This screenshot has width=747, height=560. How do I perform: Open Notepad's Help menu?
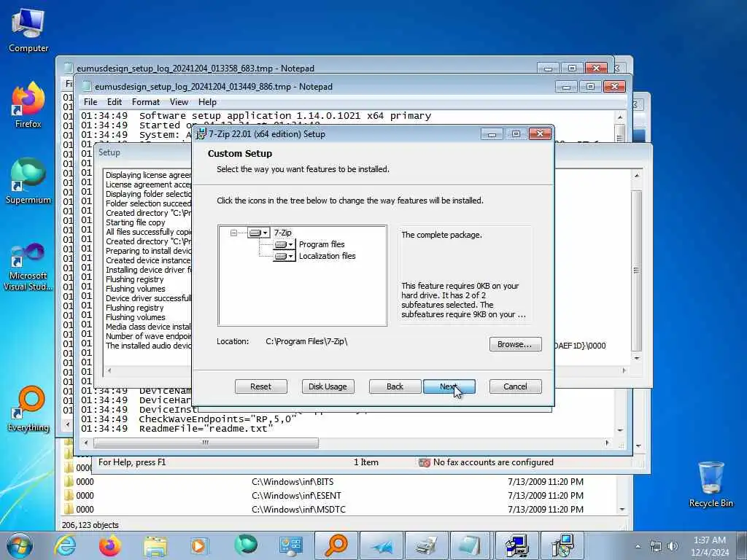(207, 102)
